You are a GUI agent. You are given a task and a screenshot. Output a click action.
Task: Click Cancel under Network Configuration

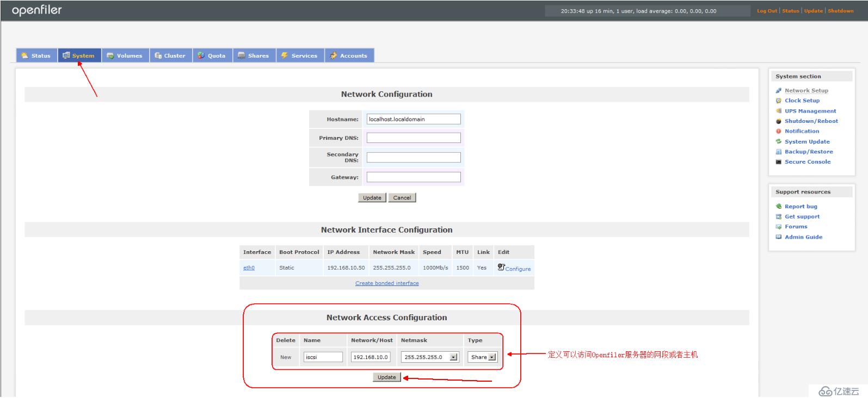(x=402, y=198)
